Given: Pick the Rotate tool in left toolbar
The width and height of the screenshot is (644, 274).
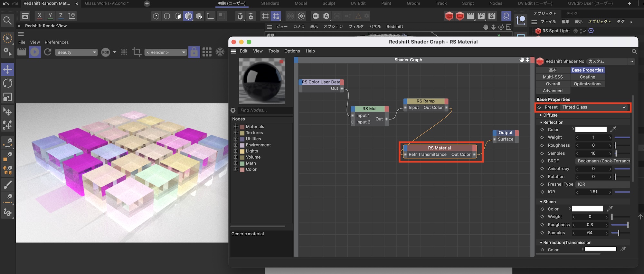Looking at the screenshot, I should [7, 83].
